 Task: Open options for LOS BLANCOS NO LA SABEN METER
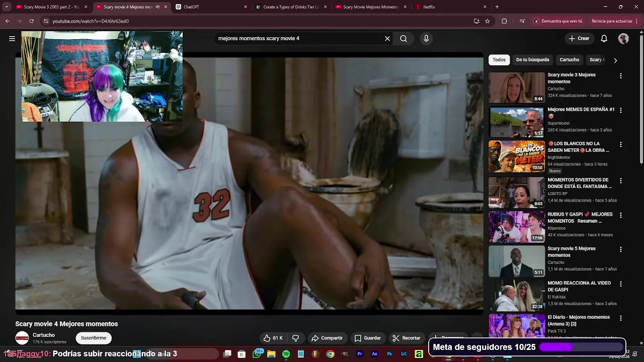(620, 144)
